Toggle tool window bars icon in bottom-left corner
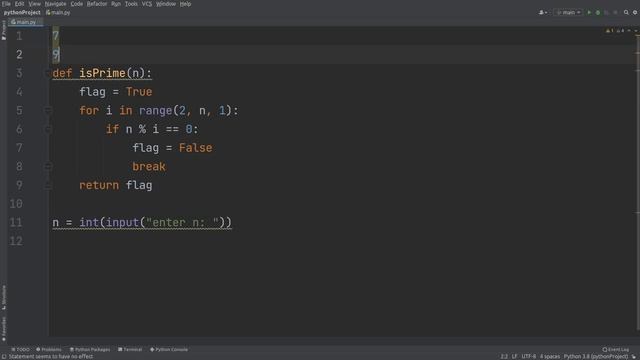The height and width of the screenshot is (360, 640). (4, 357)
